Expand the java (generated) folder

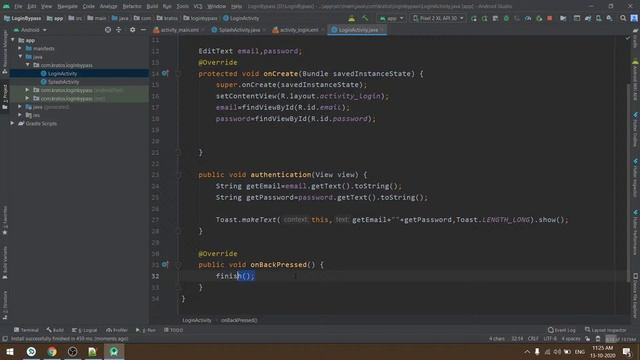point(20,107)
